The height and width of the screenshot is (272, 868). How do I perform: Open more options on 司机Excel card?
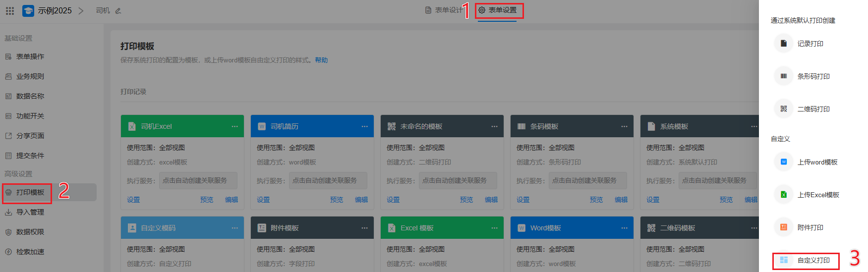click(234, 126)
